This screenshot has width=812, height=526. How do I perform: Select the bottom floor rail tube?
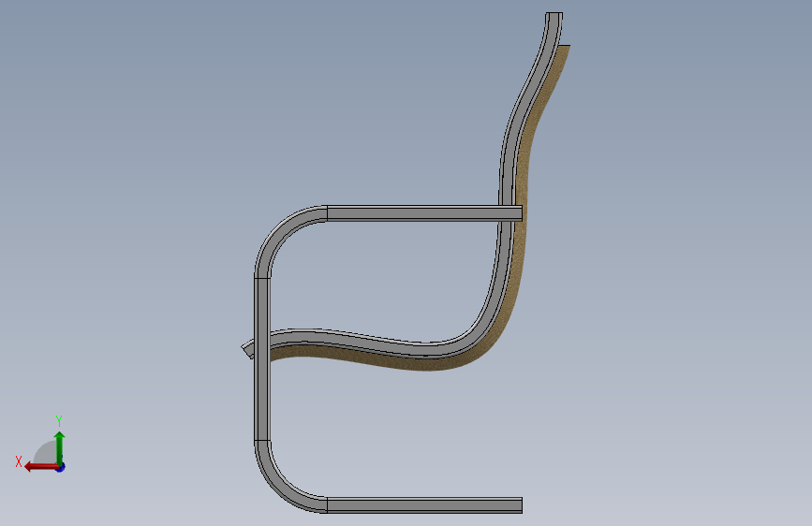click(424, 505)
